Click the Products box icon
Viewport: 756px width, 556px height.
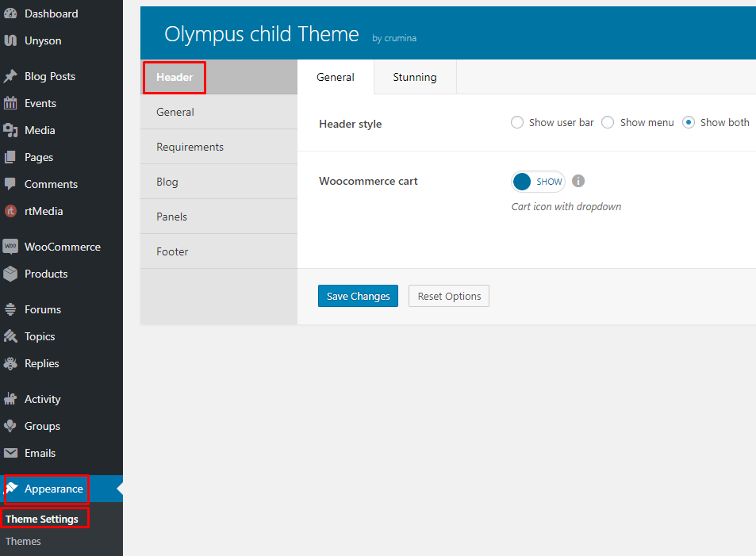(x=10, y=274)
